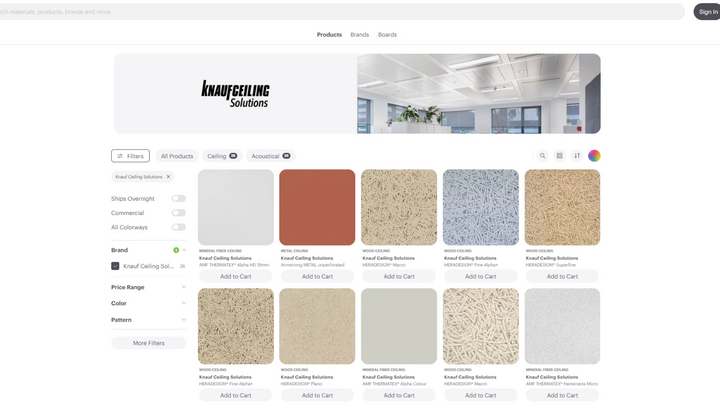
Task: Focus the materials search field
Action: pyautogui.click(x=342, y=12)
